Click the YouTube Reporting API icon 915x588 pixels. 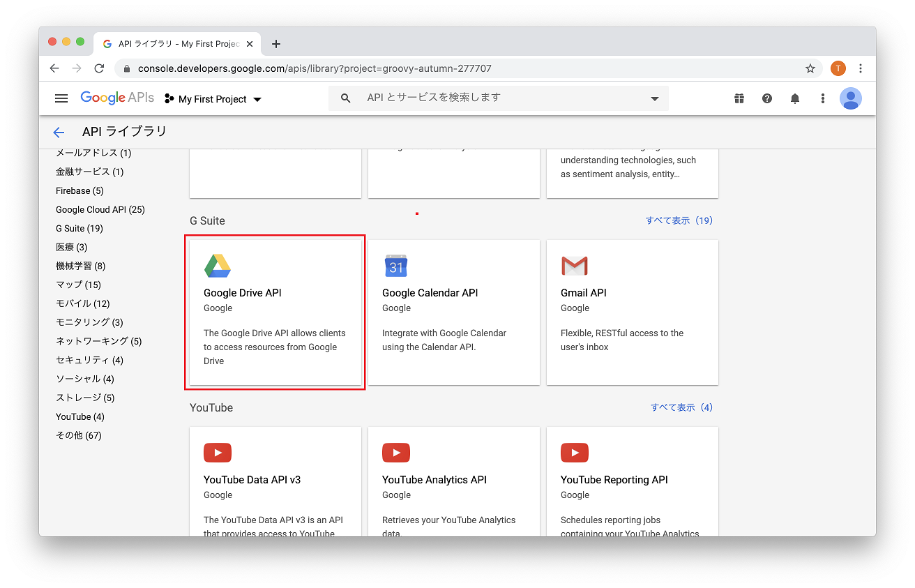tap(575, 453)
